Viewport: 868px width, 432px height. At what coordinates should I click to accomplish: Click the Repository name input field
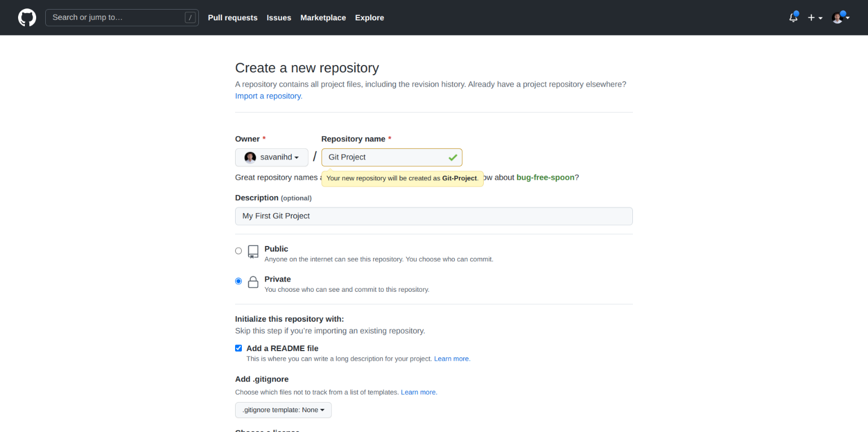[384, 157]
